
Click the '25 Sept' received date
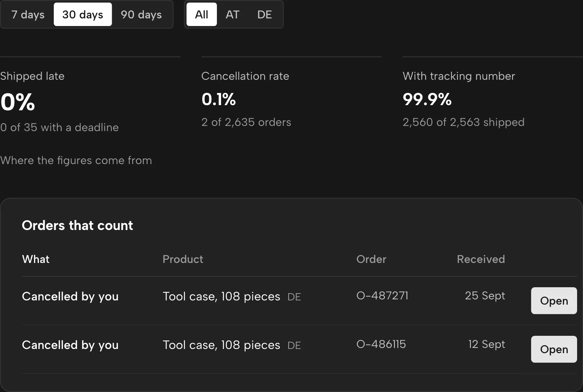pos(485,296)
